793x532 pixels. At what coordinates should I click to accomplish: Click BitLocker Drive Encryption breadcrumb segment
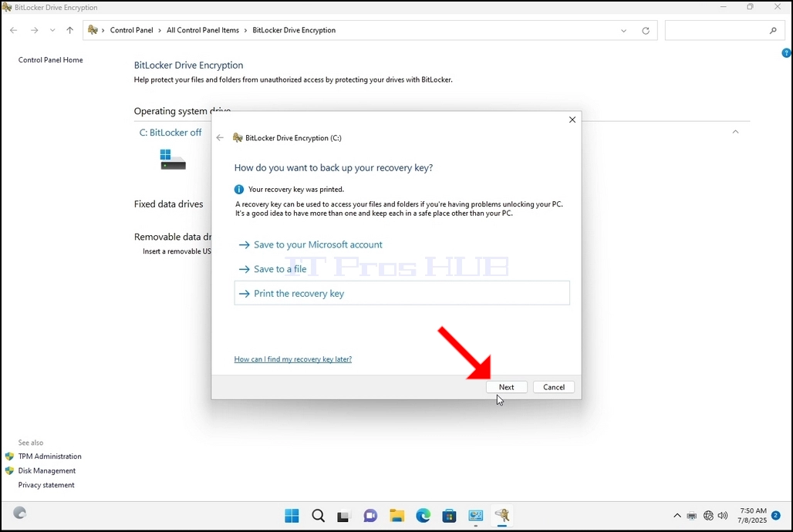point(294,30)
